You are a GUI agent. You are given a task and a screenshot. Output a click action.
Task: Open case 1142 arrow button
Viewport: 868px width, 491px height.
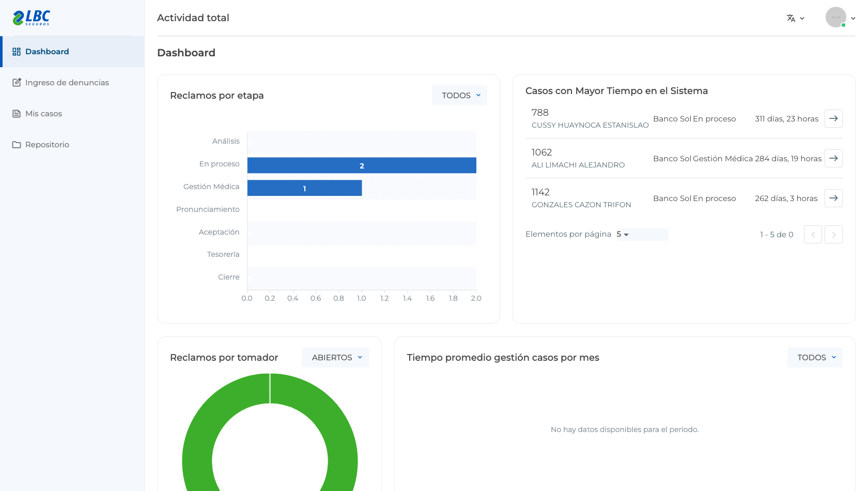pos(833,198)
